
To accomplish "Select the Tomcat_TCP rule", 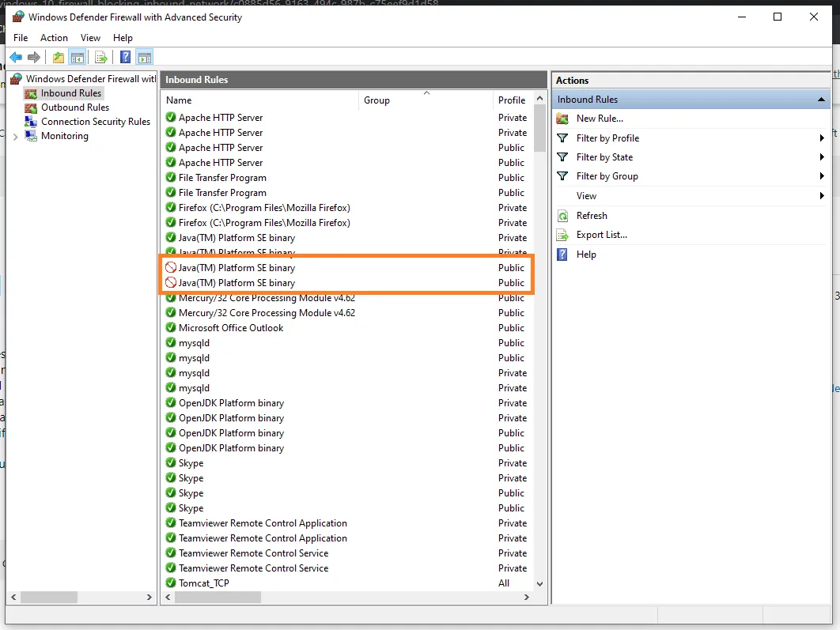I will tap(347, 583).
